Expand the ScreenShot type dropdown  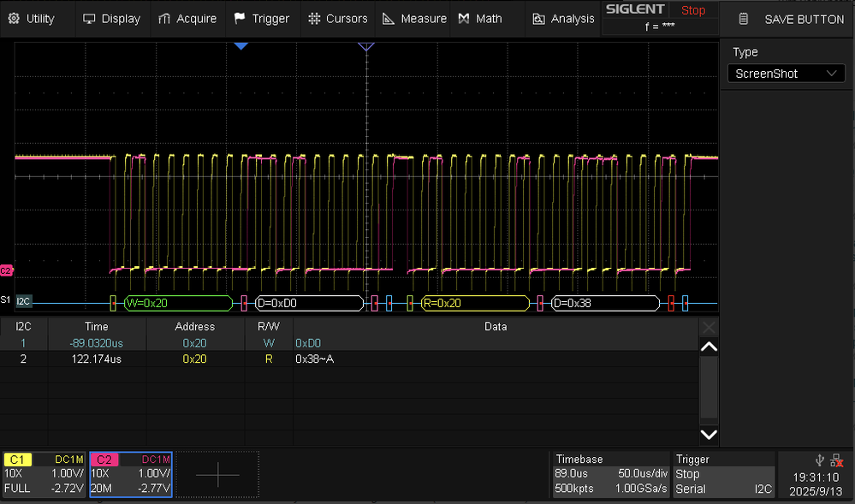coord(786,74)
